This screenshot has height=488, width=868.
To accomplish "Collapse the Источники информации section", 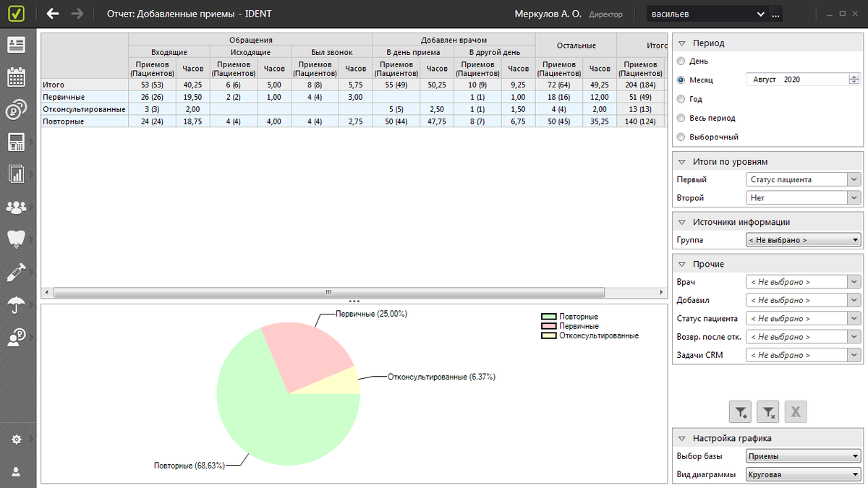I will pos(681,223).
